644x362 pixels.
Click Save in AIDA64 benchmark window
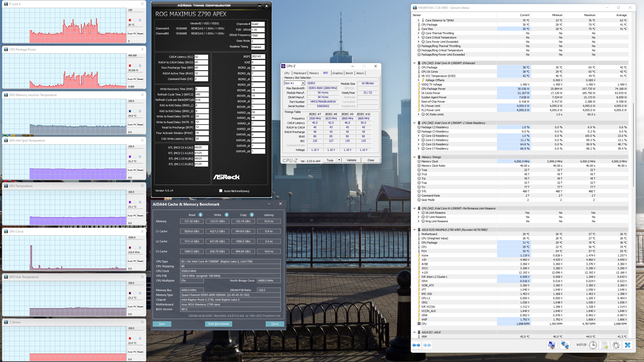tap(162, 324)
